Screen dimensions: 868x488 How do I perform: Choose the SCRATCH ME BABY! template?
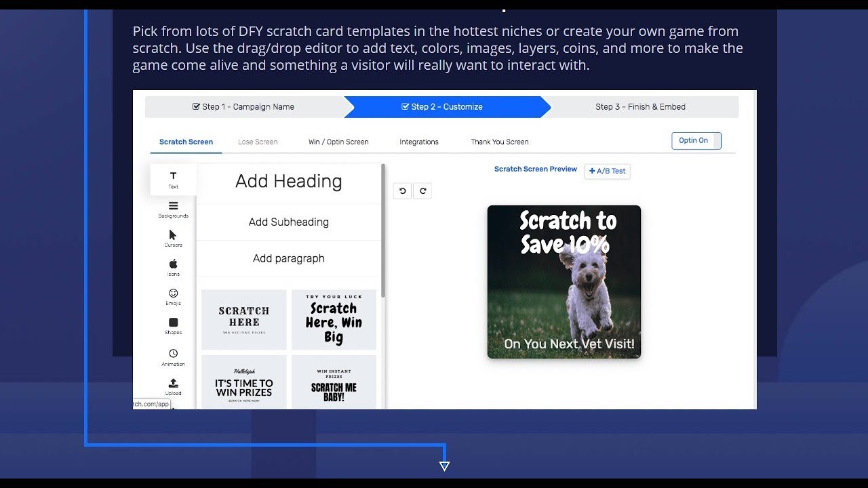coord(334,382)
